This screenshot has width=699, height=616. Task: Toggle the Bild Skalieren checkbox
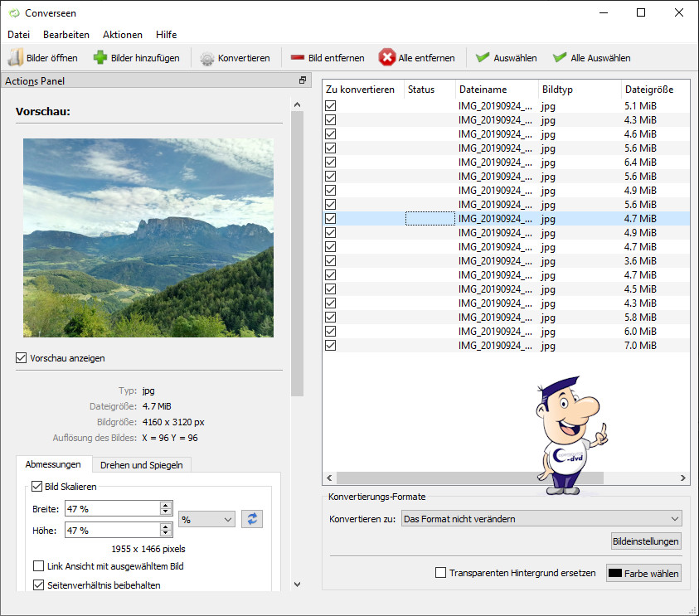pos(37,487)
